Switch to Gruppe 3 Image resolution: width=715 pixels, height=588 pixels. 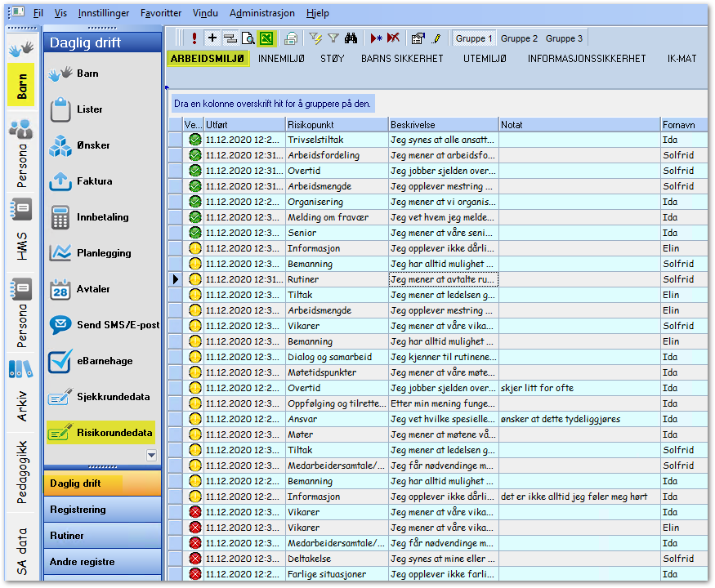564,38
